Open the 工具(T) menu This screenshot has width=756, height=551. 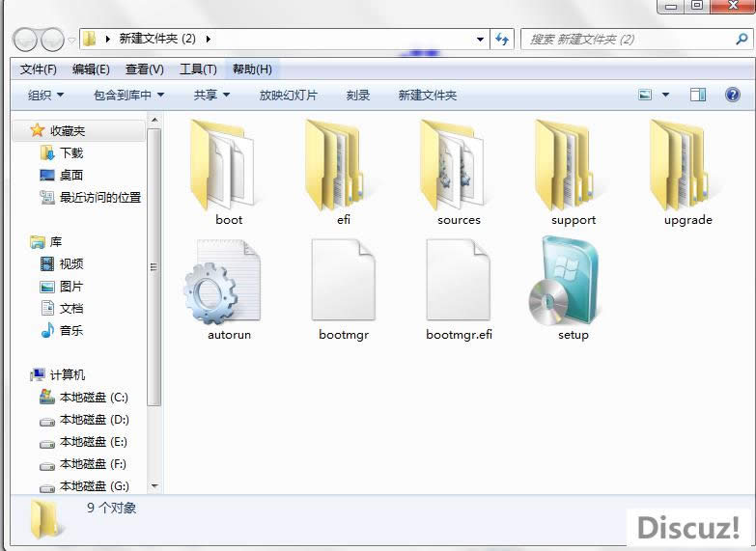[x=198, y=69]
